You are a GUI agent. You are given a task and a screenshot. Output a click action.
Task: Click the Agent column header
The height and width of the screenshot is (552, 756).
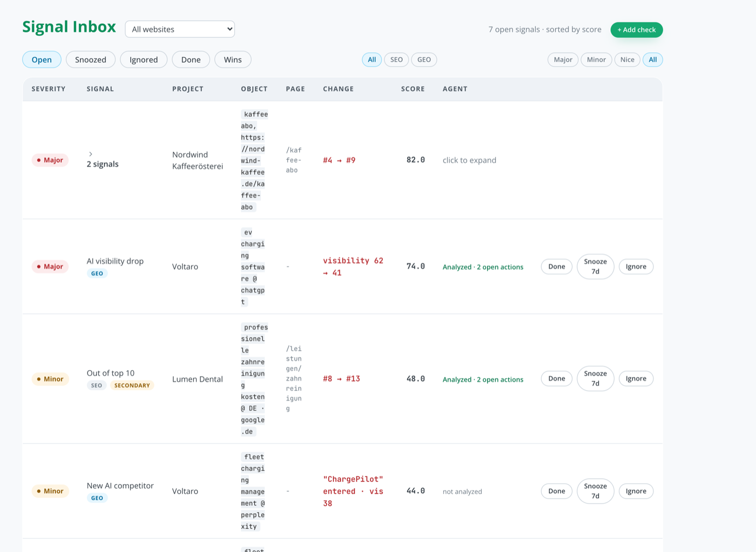(x=455, y=89)
